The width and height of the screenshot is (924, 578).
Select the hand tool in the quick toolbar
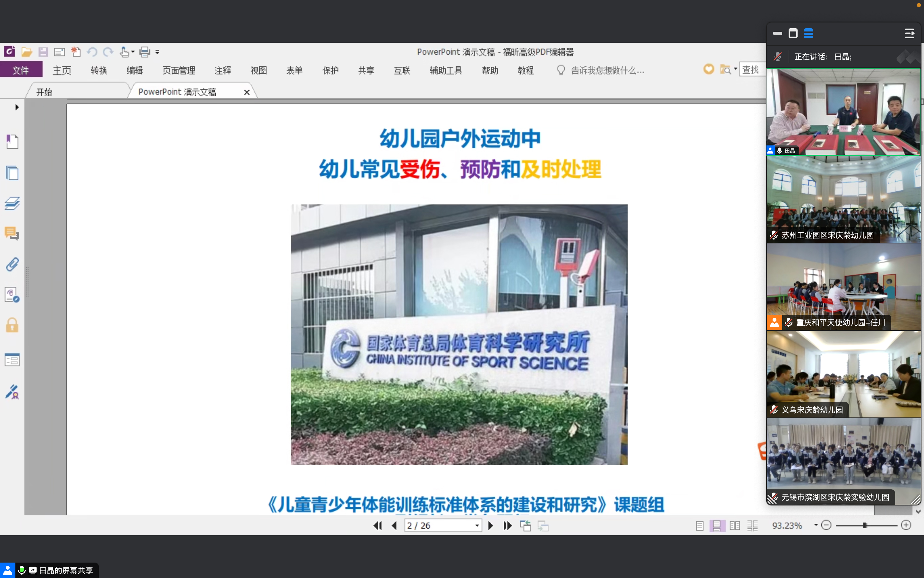tap(124, 52)
